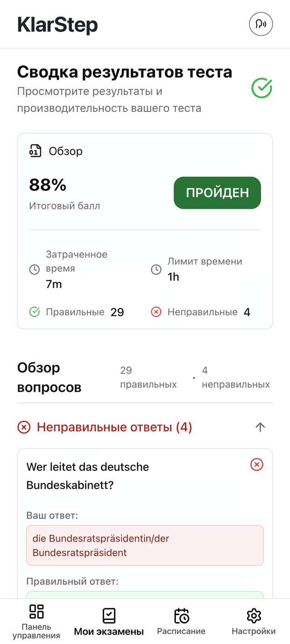Click the green checkmark next to Правильные

[34, 312]
